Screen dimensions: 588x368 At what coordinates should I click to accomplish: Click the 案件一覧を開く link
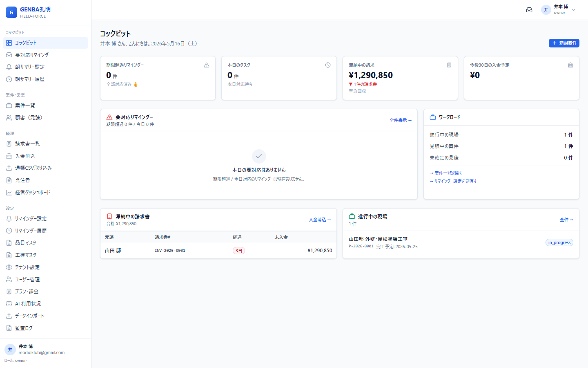(446, 173)
